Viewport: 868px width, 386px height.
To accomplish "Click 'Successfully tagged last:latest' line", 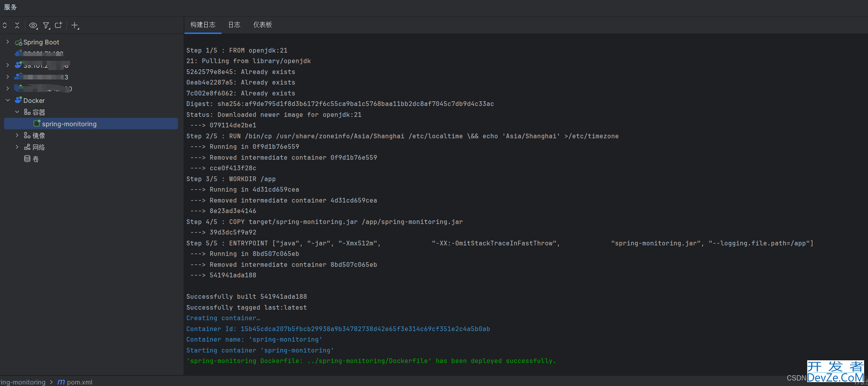I will [247, 308].
